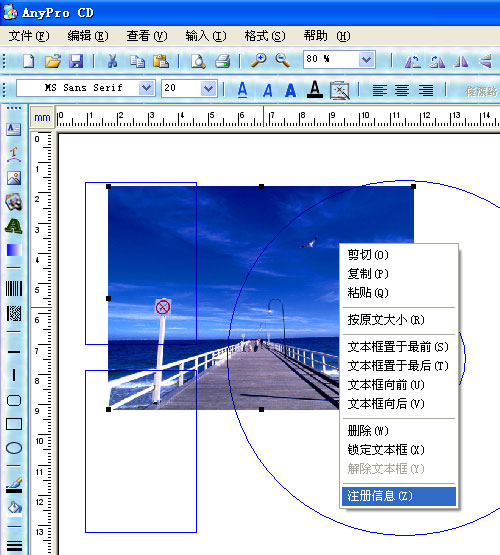Choose 文本框置于最后(T) in context menu

399,366
